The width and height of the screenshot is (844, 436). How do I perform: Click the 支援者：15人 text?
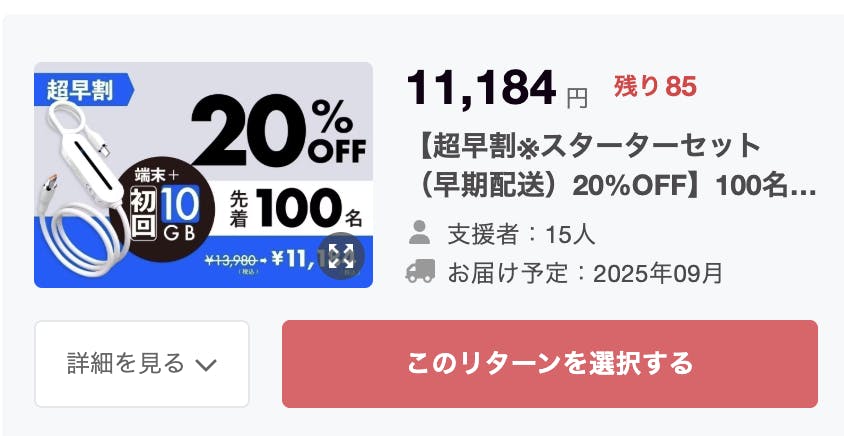tap(520, 235)
